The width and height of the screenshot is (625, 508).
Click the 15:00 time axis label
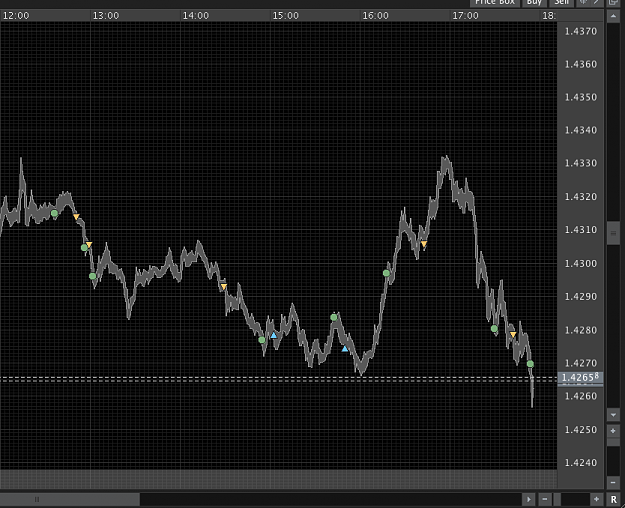285,16
